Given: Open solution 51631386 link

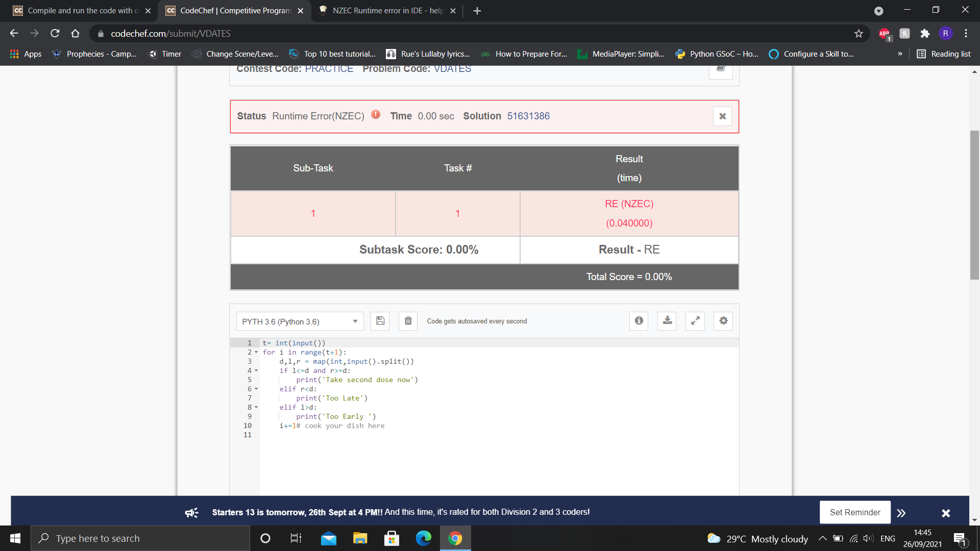Looking at the screenshot, I should [x=528, y=116].
